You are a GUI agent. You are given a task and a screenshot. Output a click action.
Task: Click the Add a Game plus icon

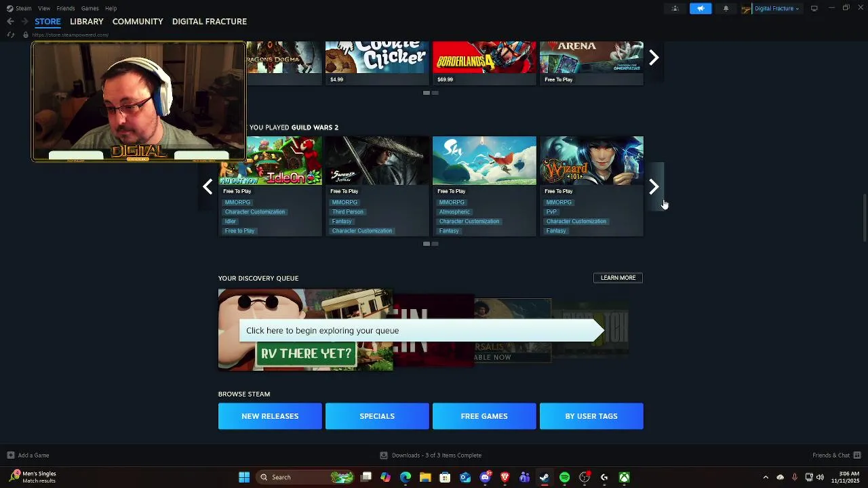pos(10,455)
